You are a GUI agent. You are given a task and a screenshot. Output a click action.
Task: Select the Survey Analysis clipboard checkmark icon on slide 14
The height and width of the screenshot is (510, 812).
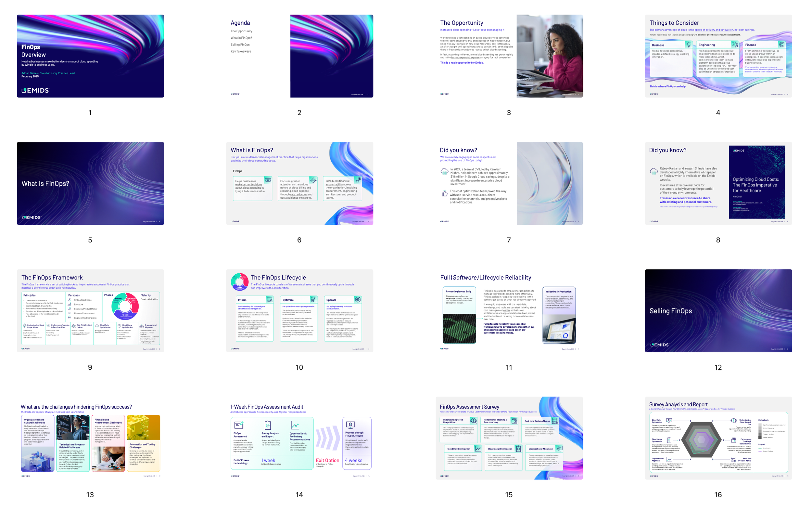coord(268,425)
